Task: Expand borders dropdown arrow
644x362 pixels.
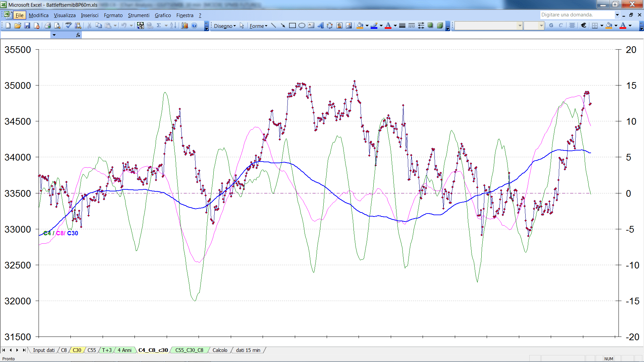Action: pos(602,25)
